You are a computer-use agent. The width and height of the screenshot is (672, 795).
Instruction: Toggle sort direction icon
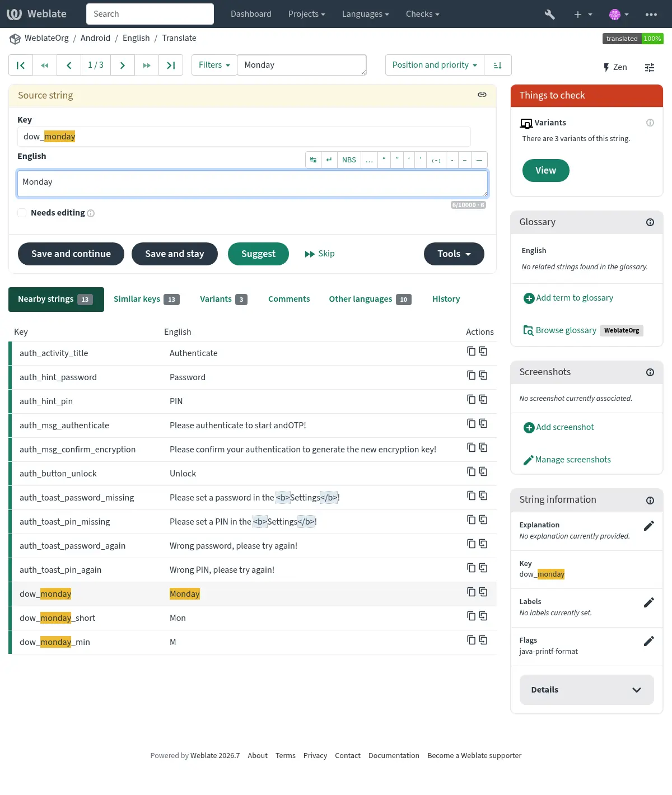pyautogui.click(x=497, y=65)
